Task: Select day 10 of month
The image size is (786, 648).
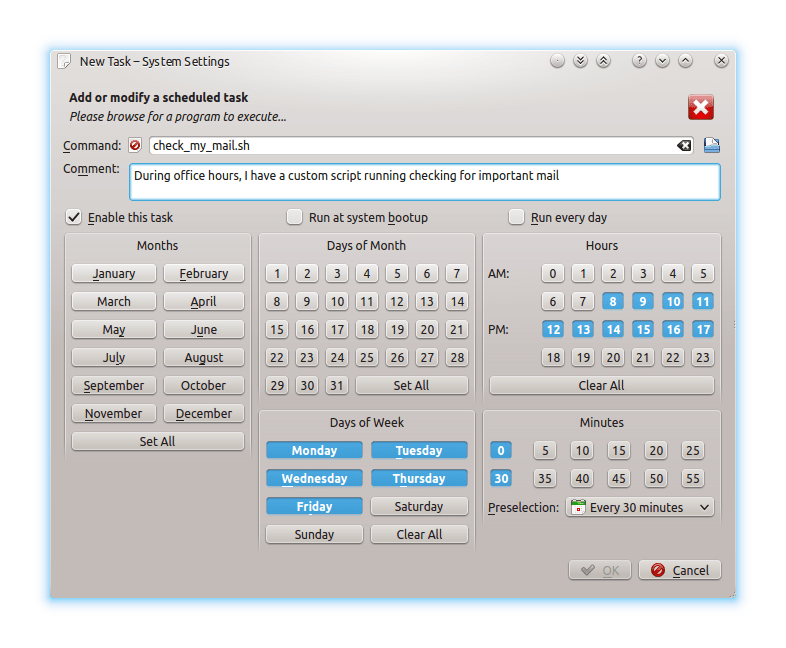Action: 337,302
